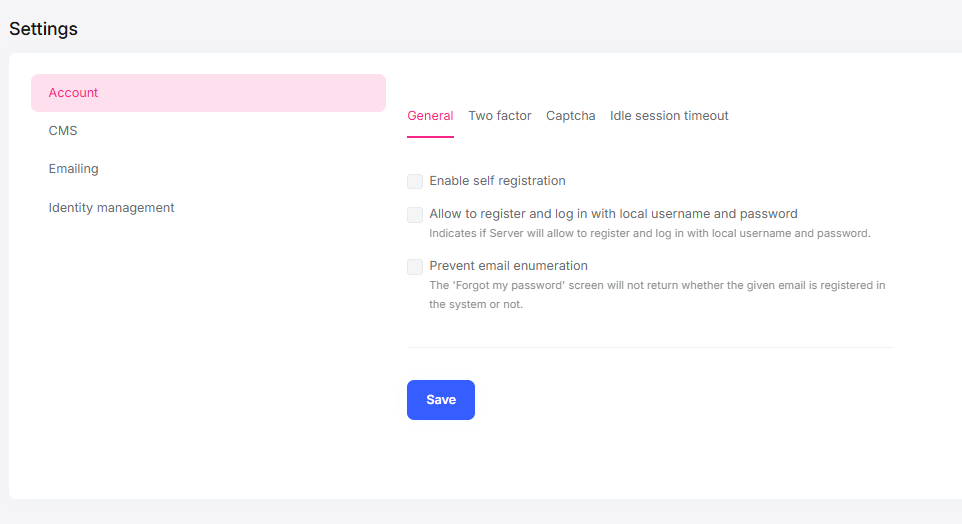The height and width of the screenshot is (524, 962).
Task: Click the 'Forgot my password' description text
Action: click(x=657, y=286)
